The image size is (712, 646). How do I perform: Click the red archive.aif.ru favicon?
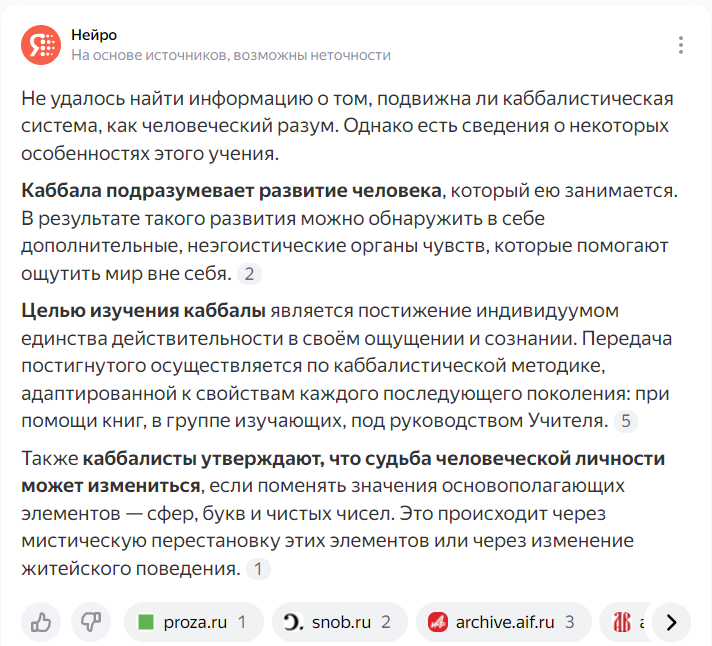[438, 622]
